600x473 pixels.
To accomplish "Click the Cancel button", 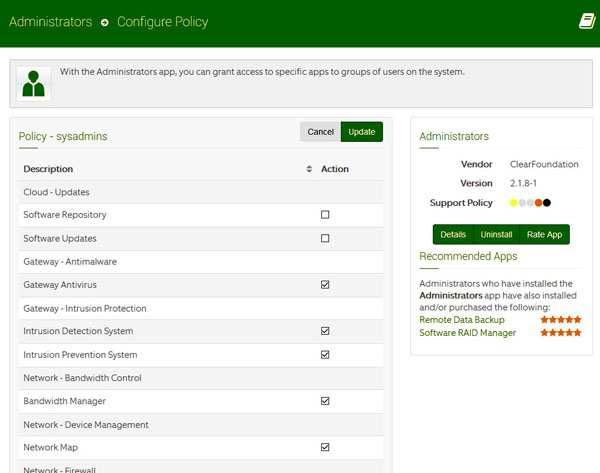I will (x=320, y=132).
